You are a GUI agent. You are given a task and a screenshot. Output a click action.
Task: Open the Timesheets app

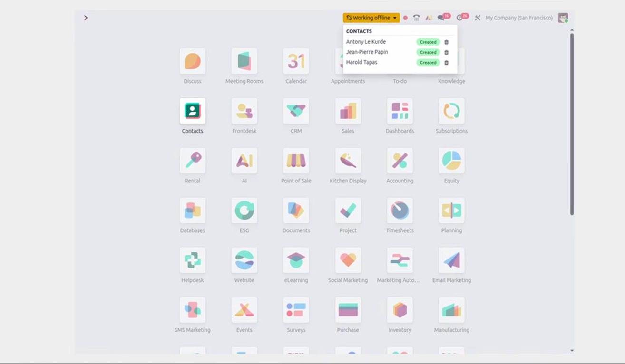[x=400, y=211]
